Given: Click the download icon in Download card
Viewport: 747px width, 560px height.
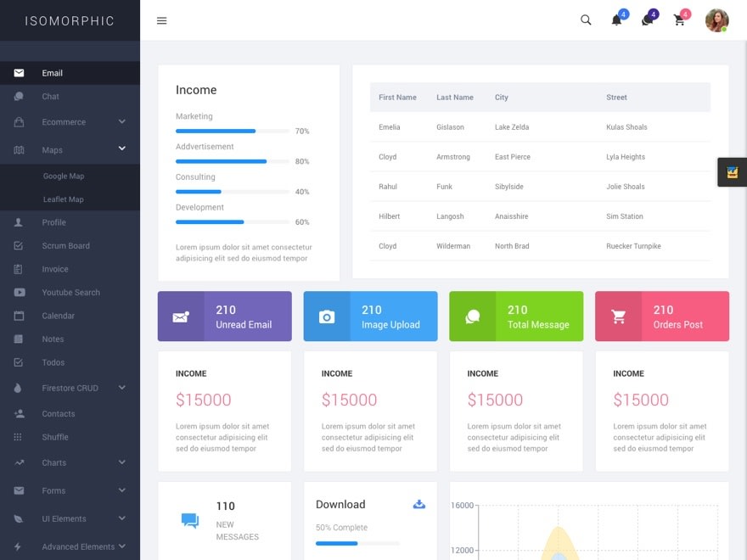Looking at the screenshot, I should [x=418, y=504].
